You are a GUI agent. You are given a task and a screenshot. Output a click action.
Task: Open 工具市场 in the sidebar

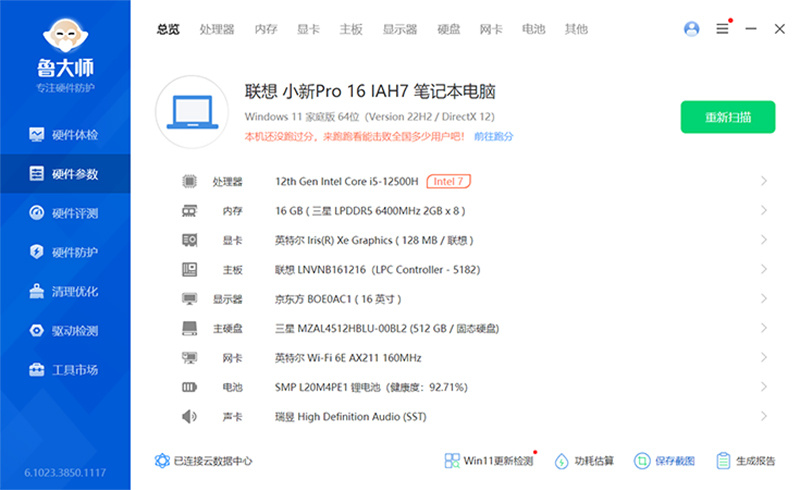[x=65, y=370]
